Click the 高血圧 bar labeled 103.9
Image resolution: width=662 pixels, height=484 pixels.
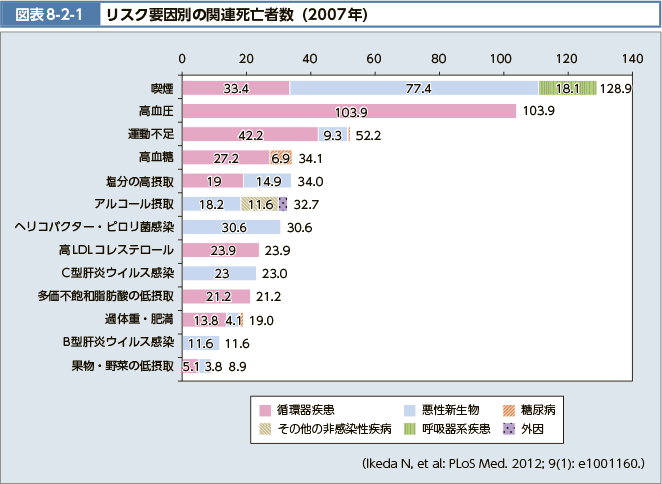348,111
